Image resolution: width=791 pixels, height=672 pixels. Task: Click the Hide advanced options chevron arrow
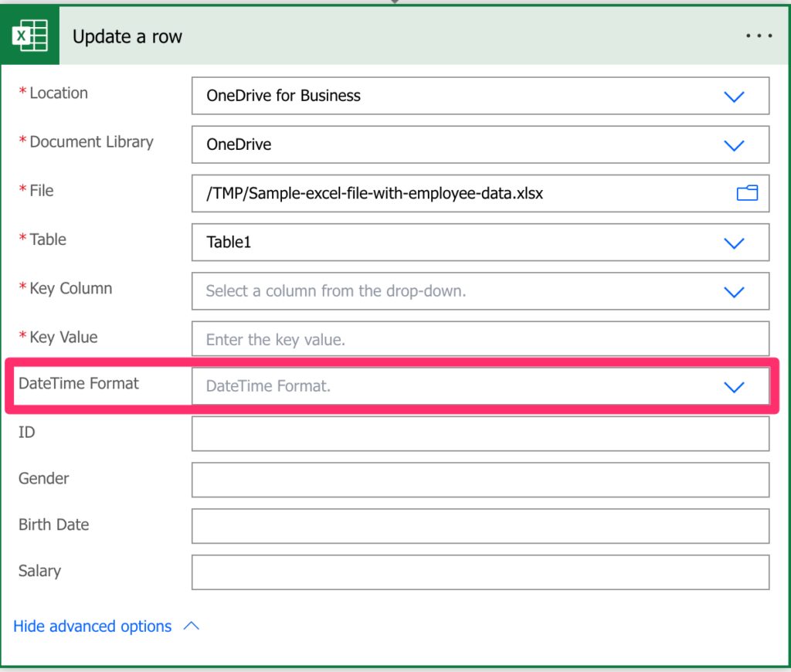pos(192,626)
